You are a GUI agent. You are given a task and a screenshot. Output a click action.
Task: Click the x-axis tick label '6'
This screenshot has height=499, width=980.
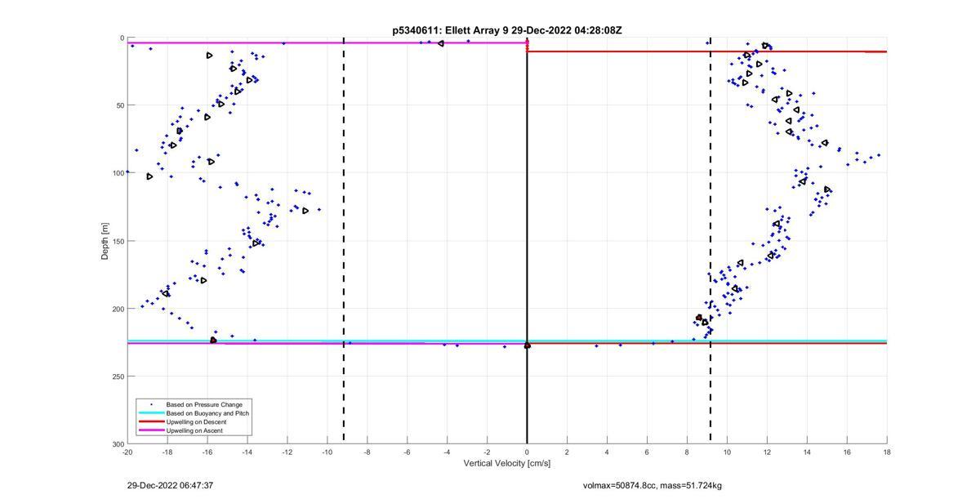[647, 452]
